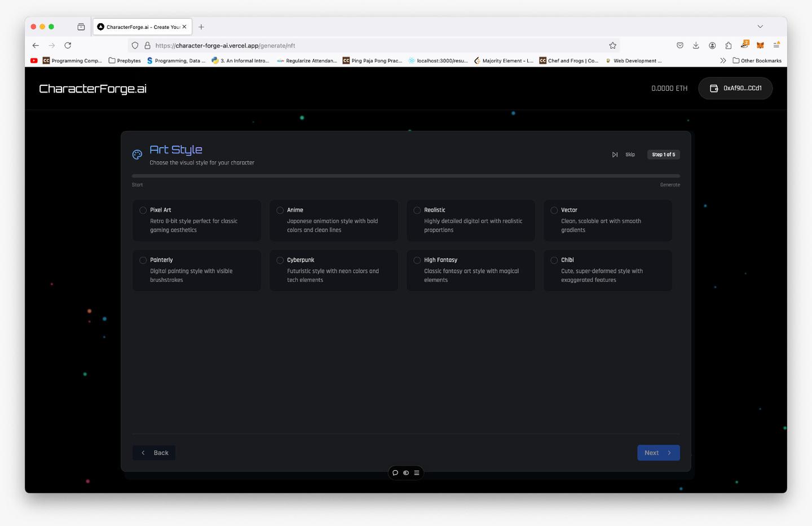
Task: Open the Web Development bookmark
Action: (x=633, y=60)
